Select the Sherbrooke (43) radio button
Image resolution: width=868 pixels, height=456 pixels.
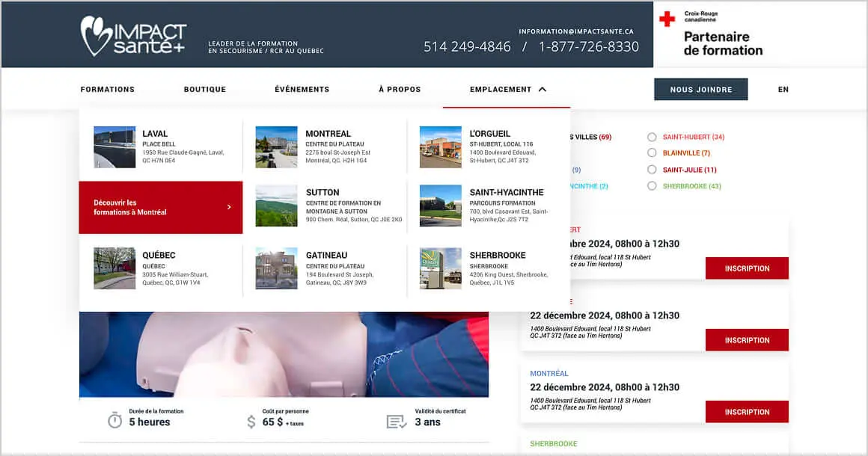[652, 185]
